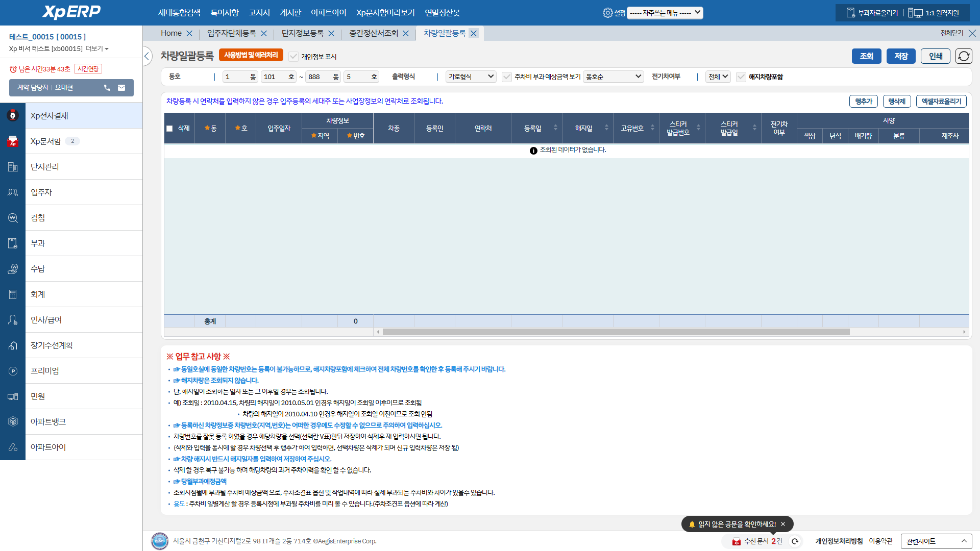980x551 pixels.
Task: Select the 단지관리 sidebar icon
Action: (13, 166)
